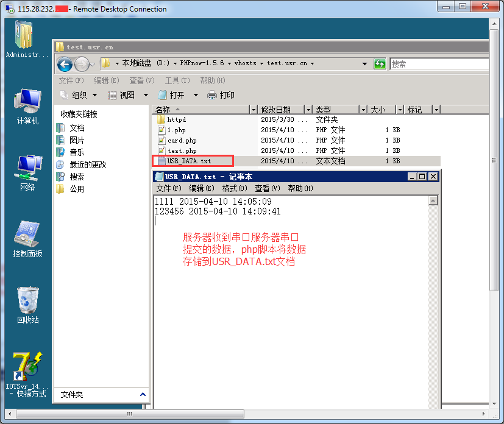Collapse the Folders pane chevron

pyautogui.click(x=143, y=395)
